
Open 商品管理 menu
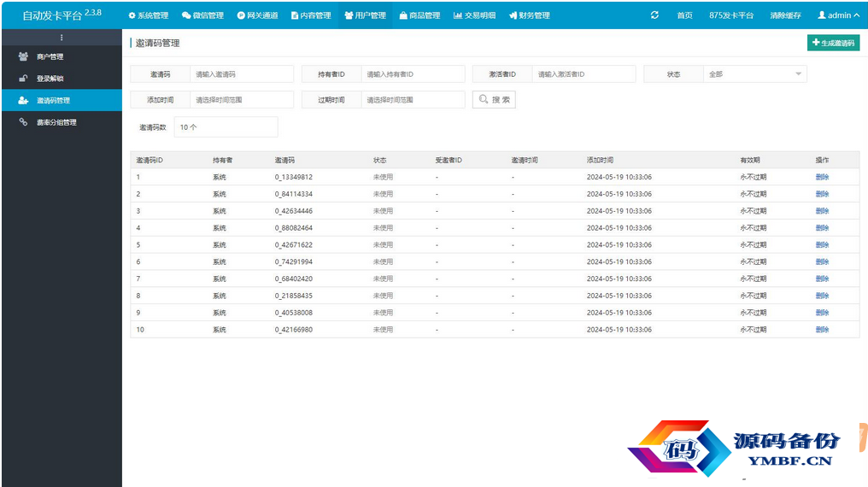419,15
